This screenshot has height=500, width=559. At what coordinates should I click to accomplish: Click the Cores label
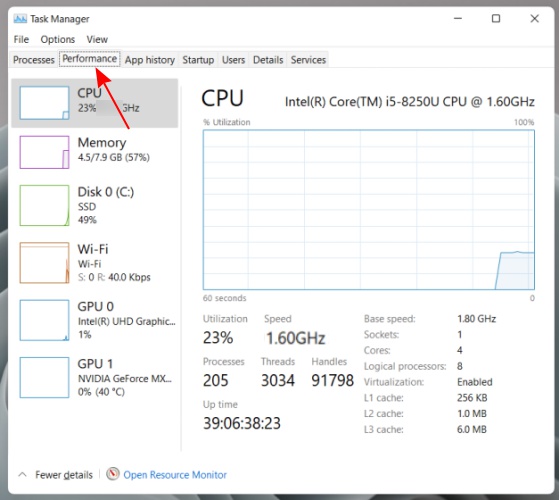377,350
